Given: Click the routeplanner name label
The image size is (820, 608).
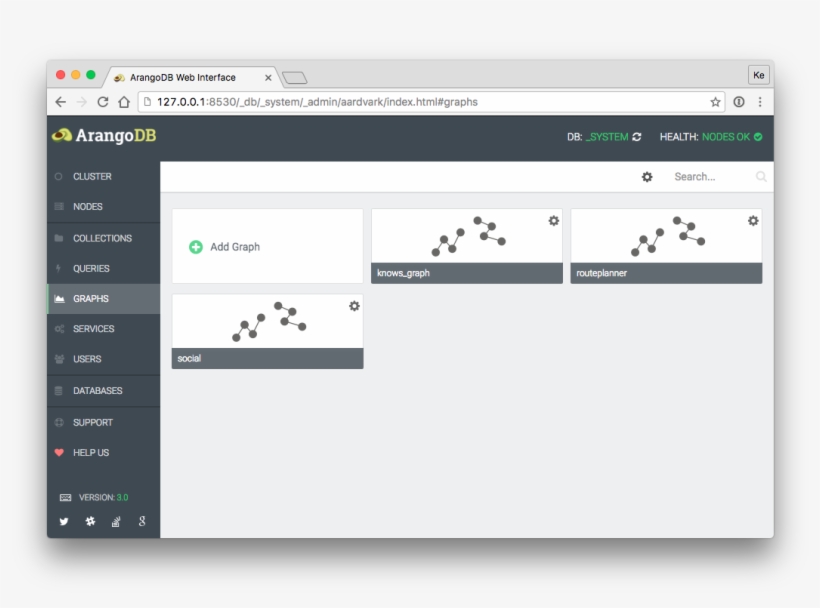Looking at the screenshot, I should [x=601, y=273].
